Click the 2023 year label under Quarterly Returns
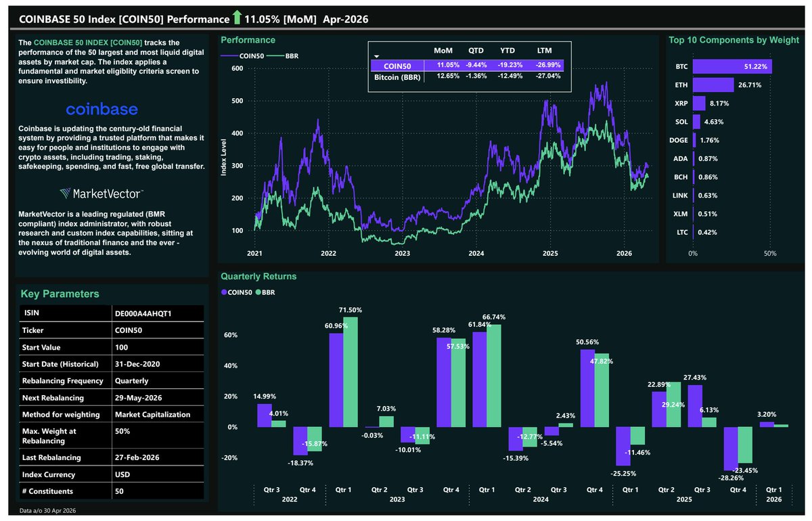Screen dimensions: 812x521 397,499
